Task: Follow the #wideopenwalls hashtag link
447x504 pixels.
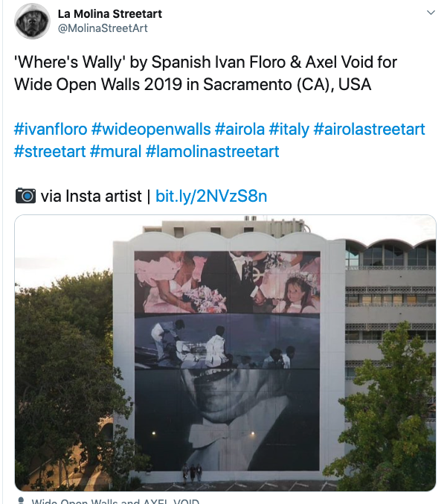Action: [150, 129]
